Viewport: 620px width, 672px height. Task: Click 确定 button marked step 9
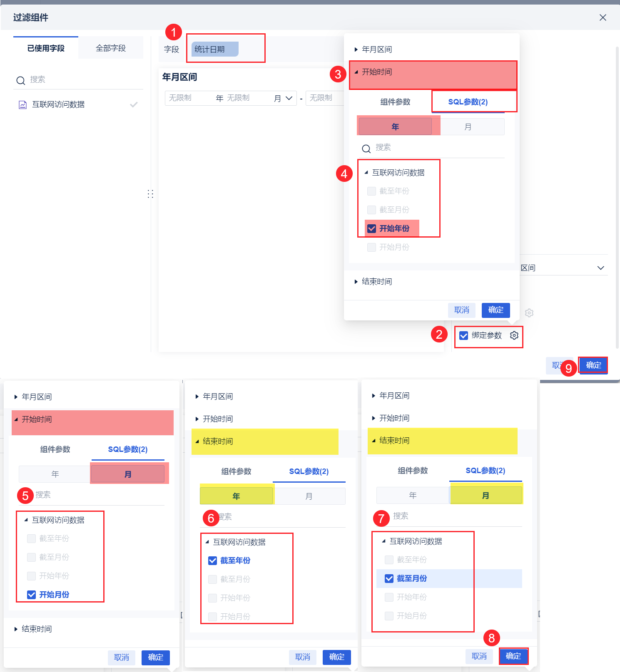point(593,365)
